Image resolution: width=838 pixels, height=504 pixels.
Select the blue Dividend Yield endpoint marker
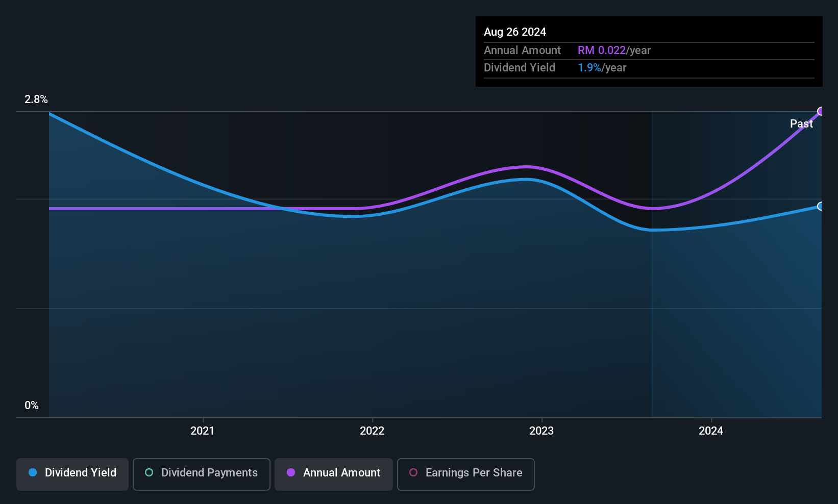pos(821,206)
